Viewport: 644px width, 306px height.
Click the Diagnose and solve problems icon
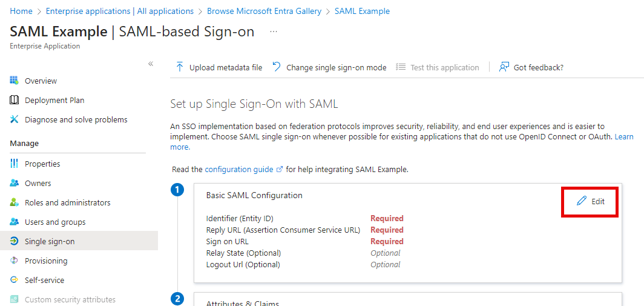14,119
